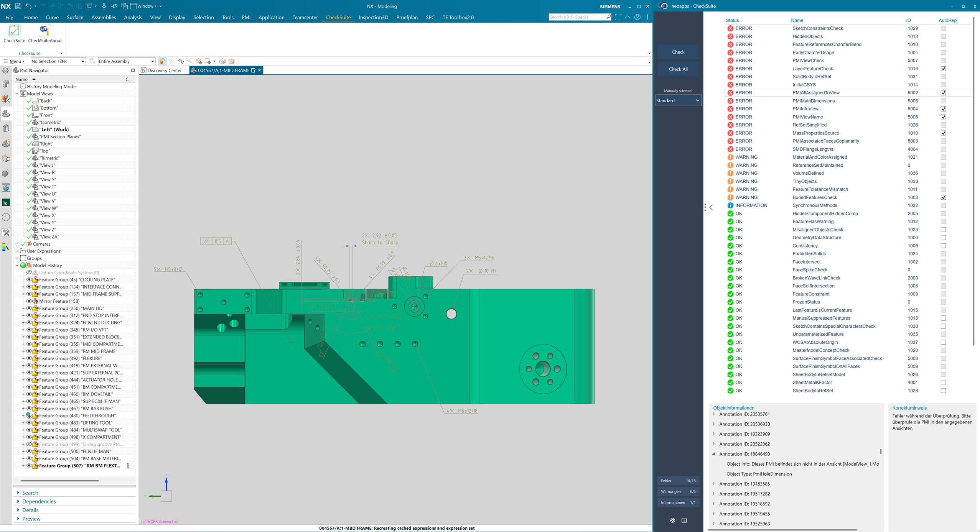Open the Inspection3D ribbon tab
The width and height of the screenshot is (980, 532).
coord(373,17)
